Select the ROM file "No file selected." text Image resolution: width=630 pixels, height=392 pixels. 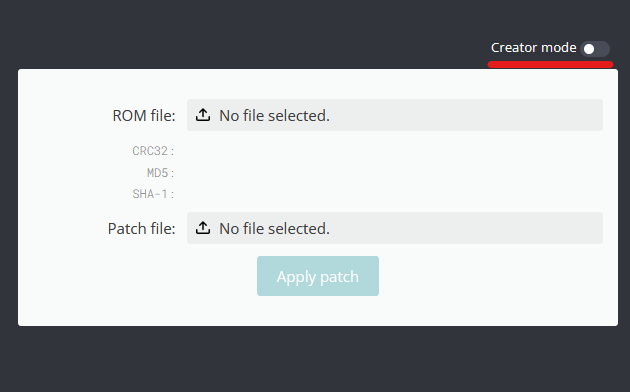tap(274, 116)
